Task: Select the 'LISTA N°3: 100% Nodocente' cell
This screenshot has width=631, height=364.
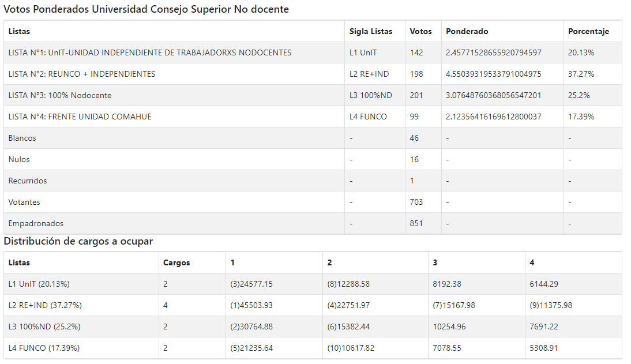Action: [x=60, y=95]
